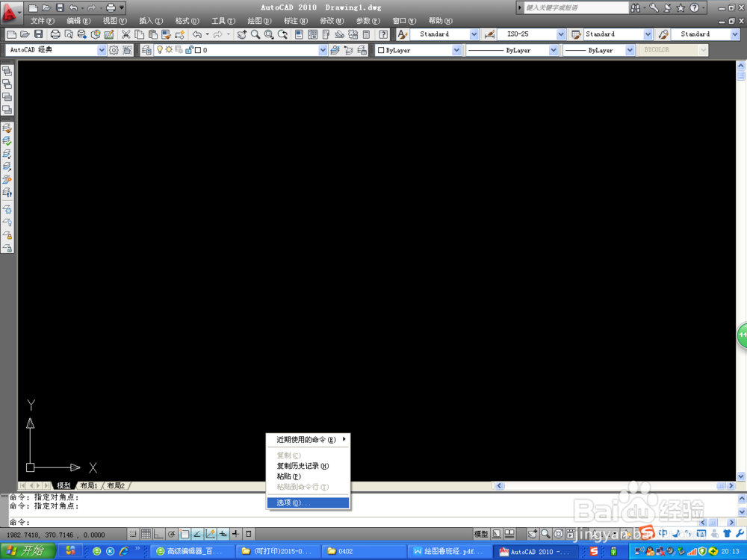Expand the Standard table style dropdown
Viewport: 747px width, 560px height.
(648, 34)
